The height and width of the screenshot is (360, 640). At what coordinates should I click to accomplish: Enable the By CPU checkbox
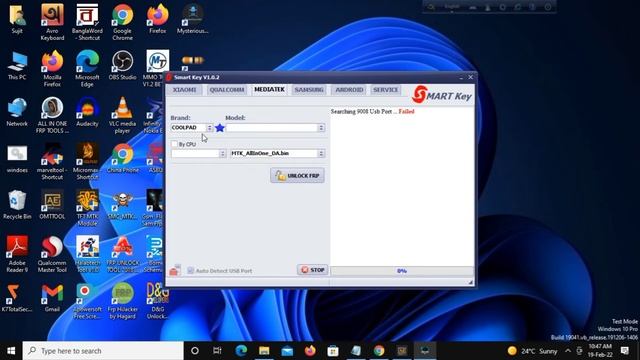tap(175, 144)
